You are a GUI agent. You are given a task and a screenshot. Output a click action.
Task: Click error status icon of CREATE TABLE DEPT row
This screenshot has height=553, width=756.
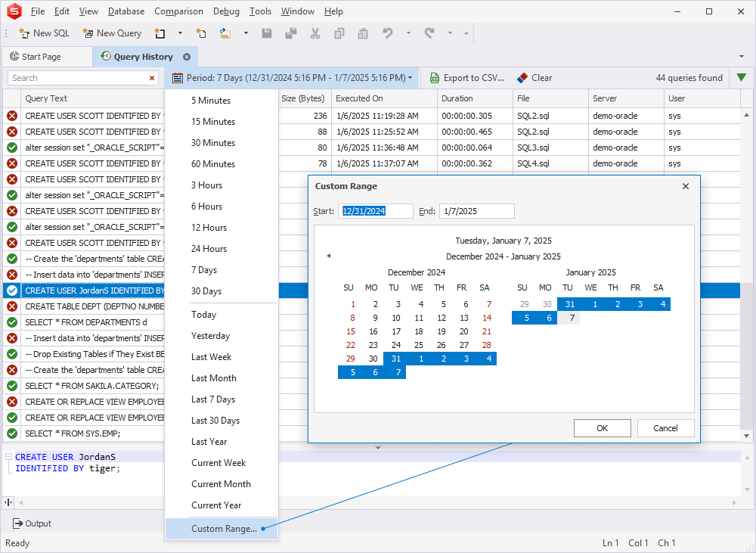pos(12,306)
